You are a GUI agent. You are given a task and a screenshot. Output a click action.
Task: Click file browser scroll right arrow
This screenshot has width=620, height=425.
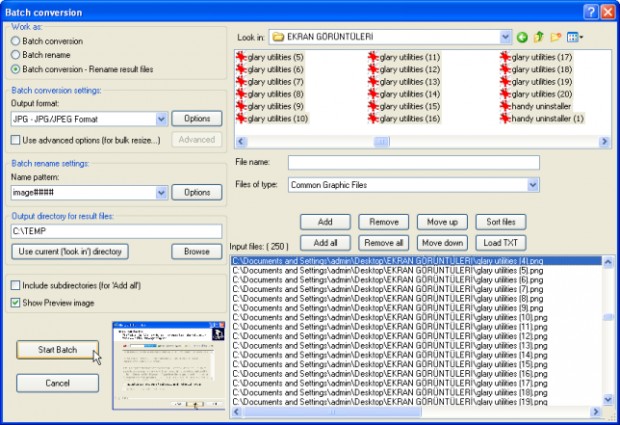pyautogui.click(x=604, y=142)
